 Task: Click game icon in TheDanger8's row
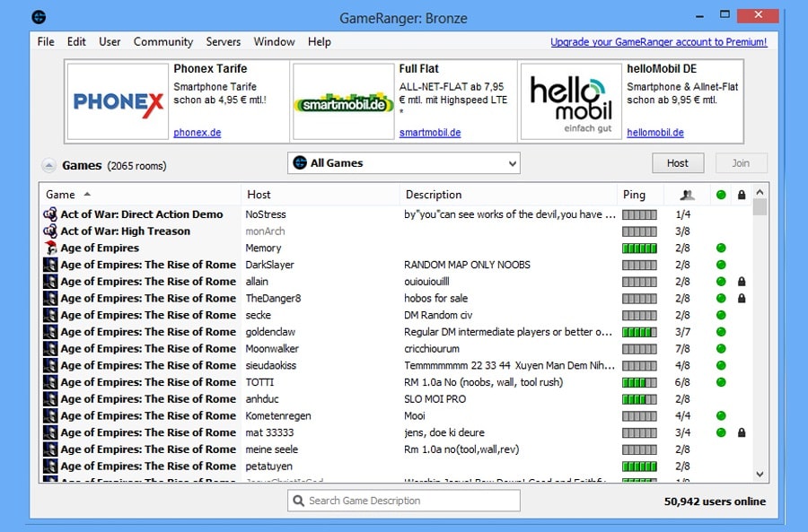click(x=50, y=298)
